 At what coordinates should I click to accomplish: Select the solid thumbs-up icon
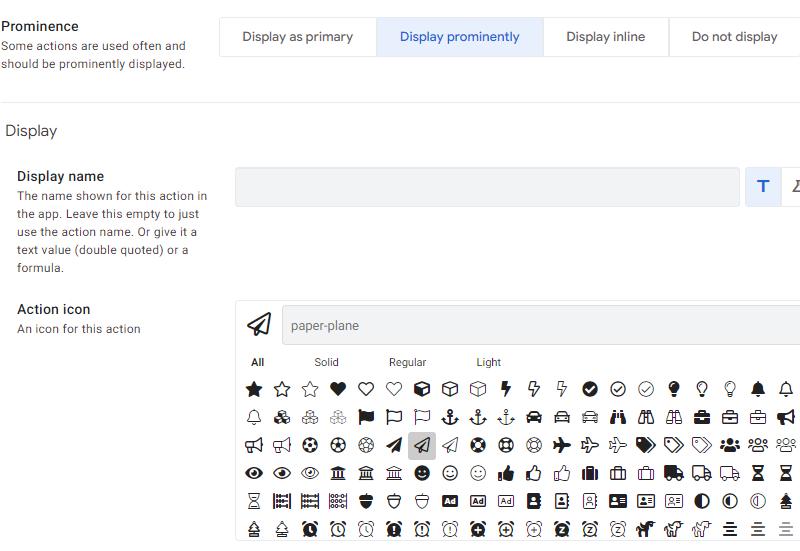pos(506,473)
